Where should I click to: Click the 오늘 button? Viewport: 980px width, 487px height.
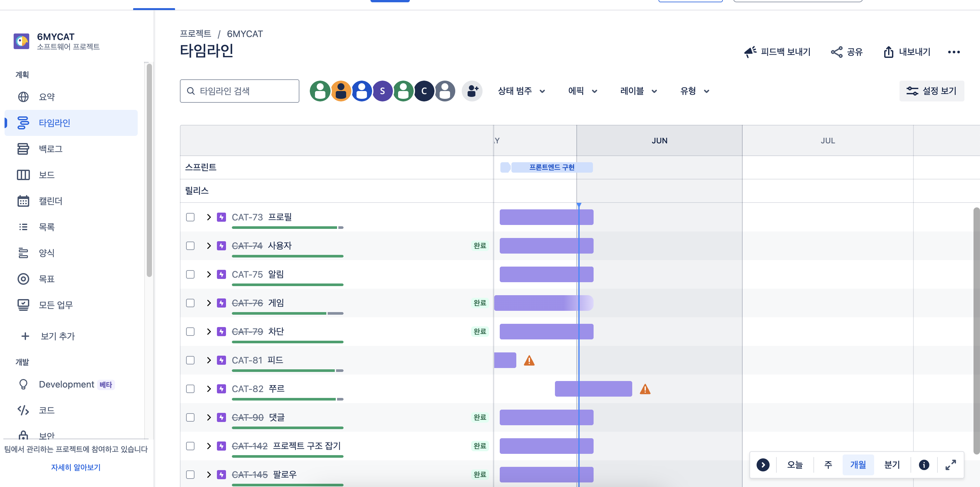(x=795, y=465)
